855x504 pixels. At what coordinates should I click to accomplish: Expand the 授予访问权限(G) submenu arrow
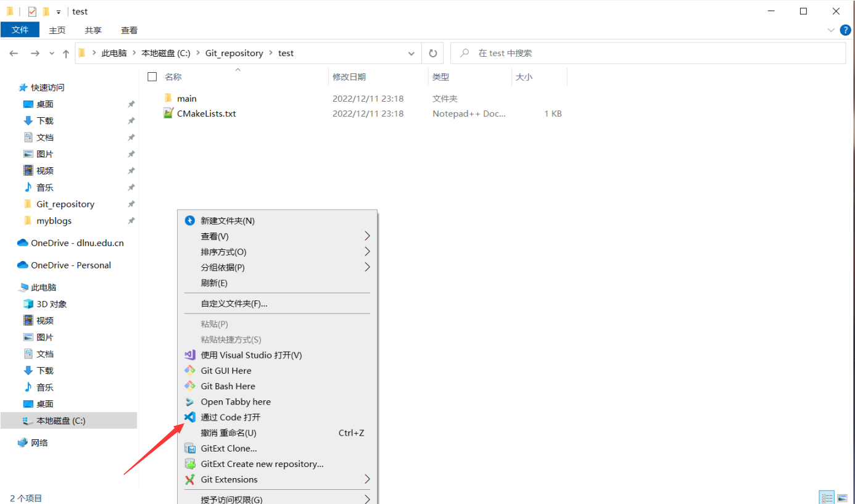367,499
